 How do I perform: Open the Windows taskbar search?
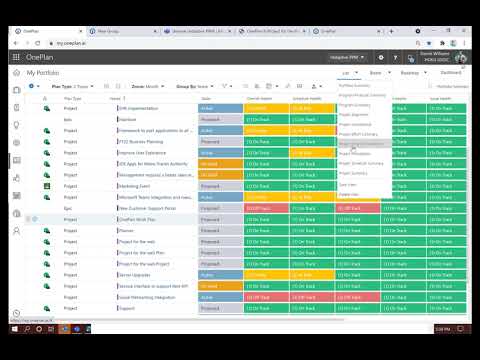[x=27, y=329]
